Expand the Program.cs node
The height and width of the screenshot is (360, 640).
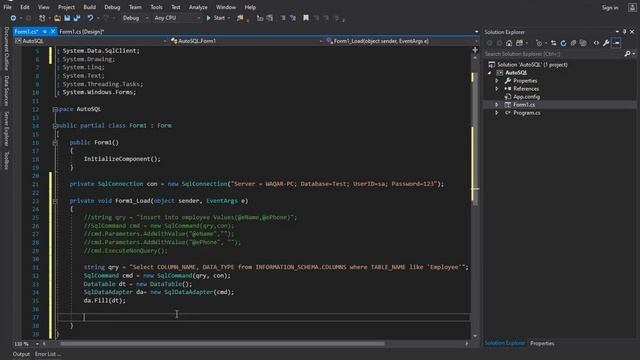[x=497, y=113]
